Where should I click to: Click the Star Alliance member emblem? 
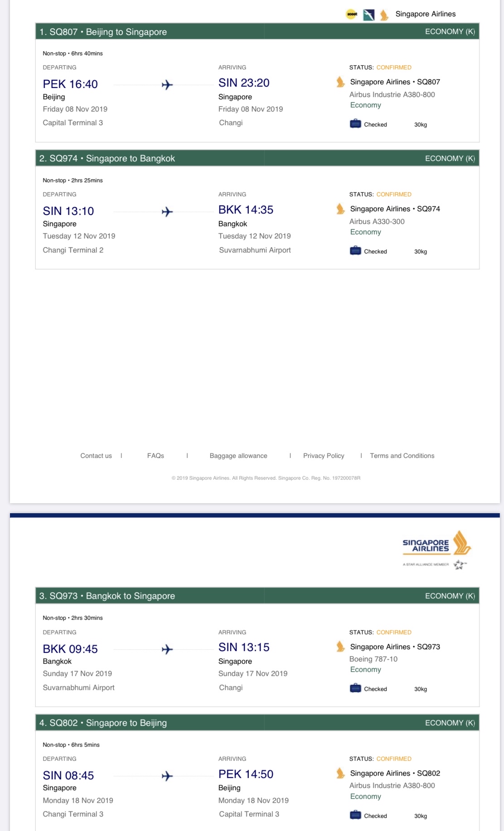click(459, 564)
